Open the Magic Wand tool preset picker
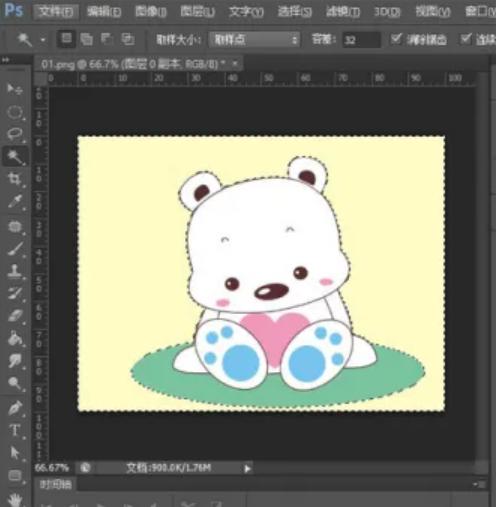This screenshot has height=507, width=496. [x=43, y=40]
